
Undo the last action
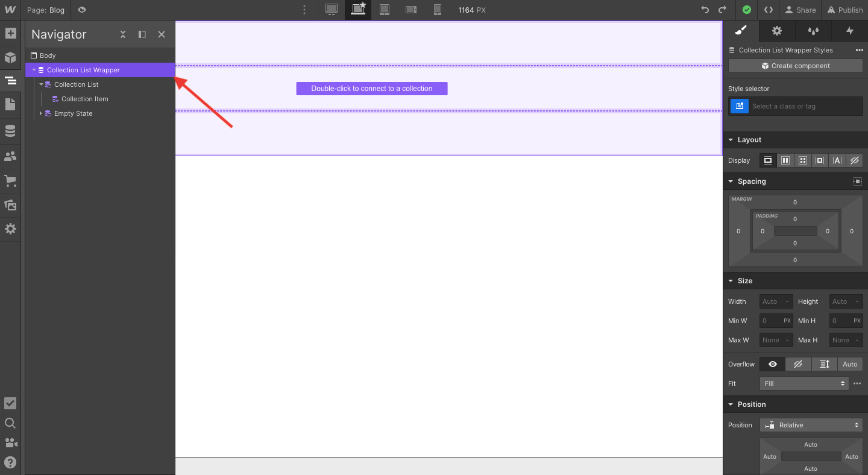[705, 10]
